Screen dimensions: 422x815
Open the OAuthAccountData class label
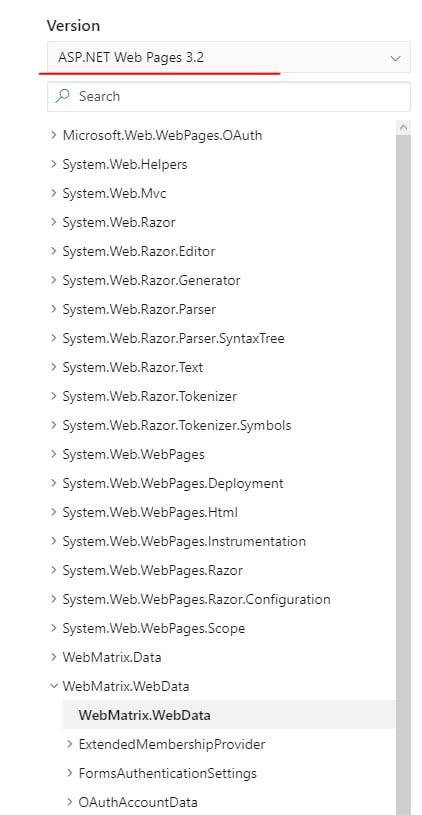tap(138, 803)
